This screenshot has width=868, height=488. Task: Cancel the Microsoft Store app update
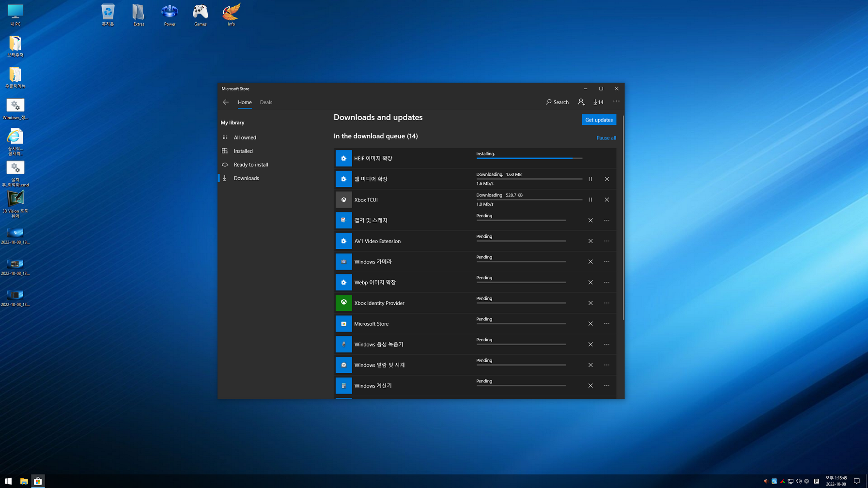pos(590,324)
